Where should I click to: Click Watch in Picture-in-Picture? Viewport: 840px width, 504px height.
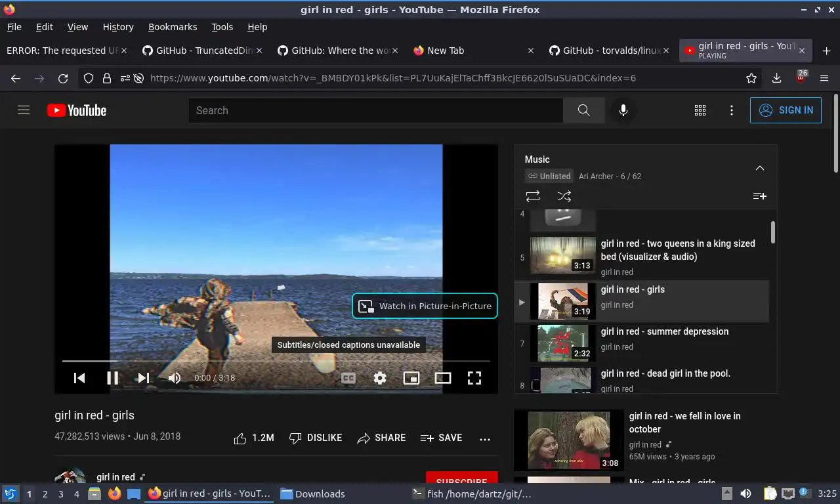coord(425,306)
